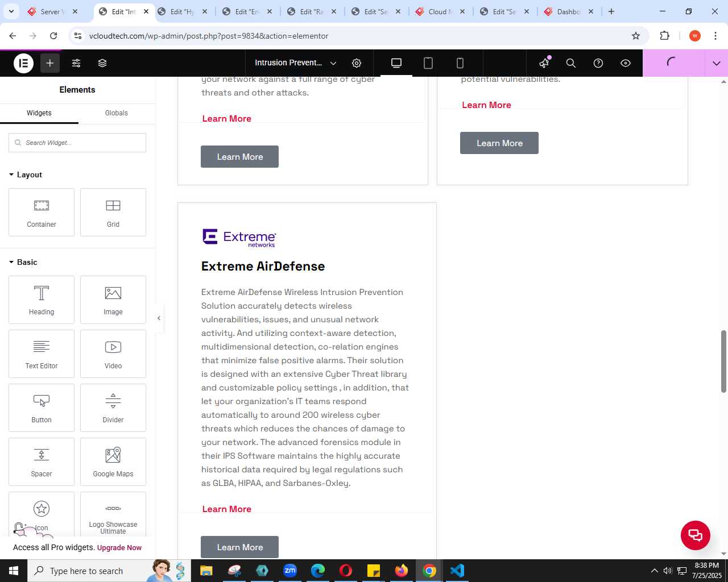Viewport: 728px width, 582px height.
Task: Open Zoom from the taskbar
Action: click(290, 571)
